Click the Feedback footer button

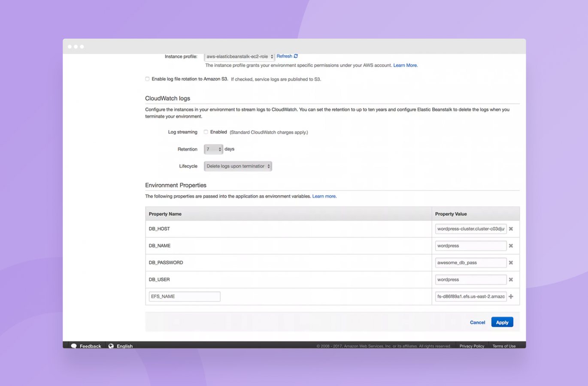click(86, 346)
